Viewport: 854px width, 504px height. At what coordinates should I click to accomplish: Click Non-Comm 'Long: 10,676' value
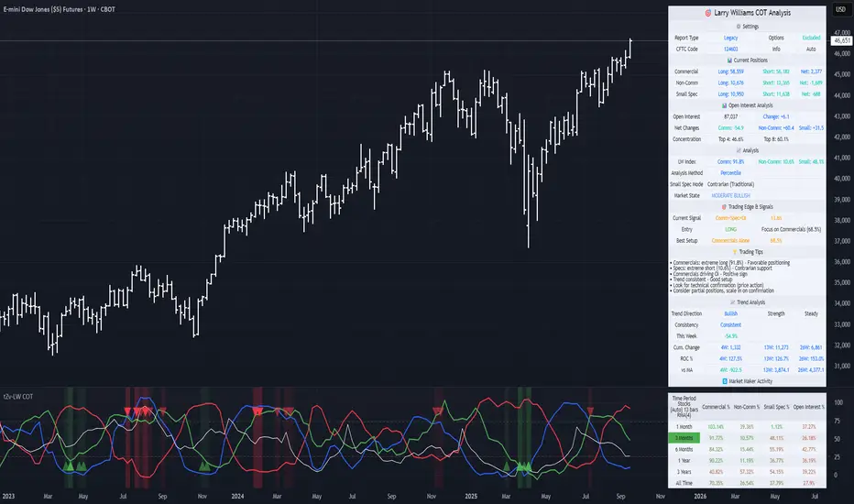[x=730, y=83]
